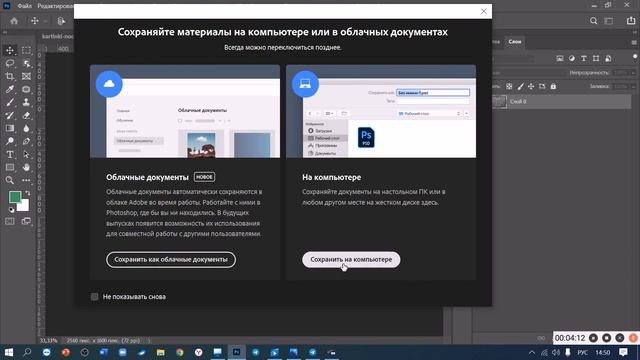This screenshot has width=640, height=360.
Task: Select the Crop tool
Action: coord(10,76)
